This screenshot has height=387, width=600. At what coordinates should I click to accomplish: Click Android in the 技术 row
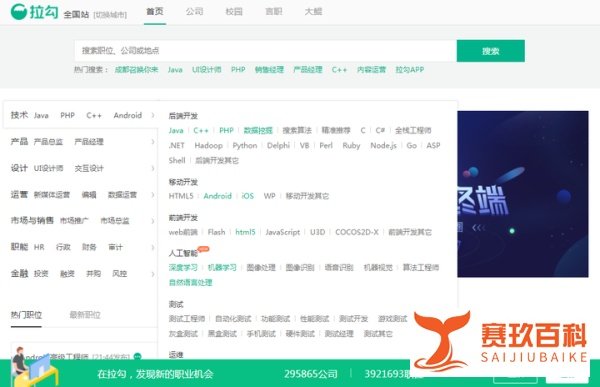tap(127, 115)
